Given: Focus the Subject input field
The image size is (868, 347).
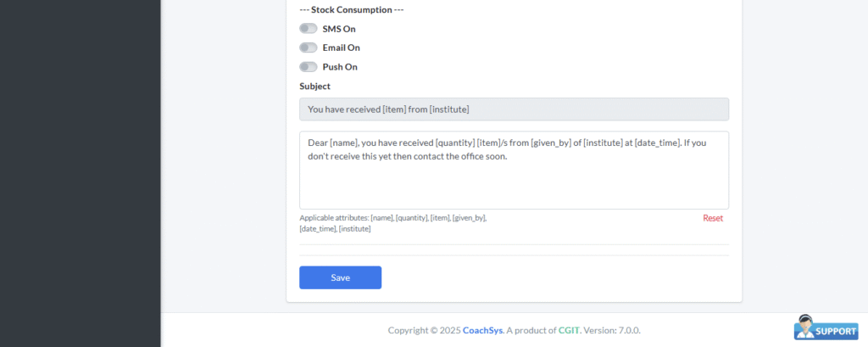Looking at the screenshot, I should (x=514, y=109).
